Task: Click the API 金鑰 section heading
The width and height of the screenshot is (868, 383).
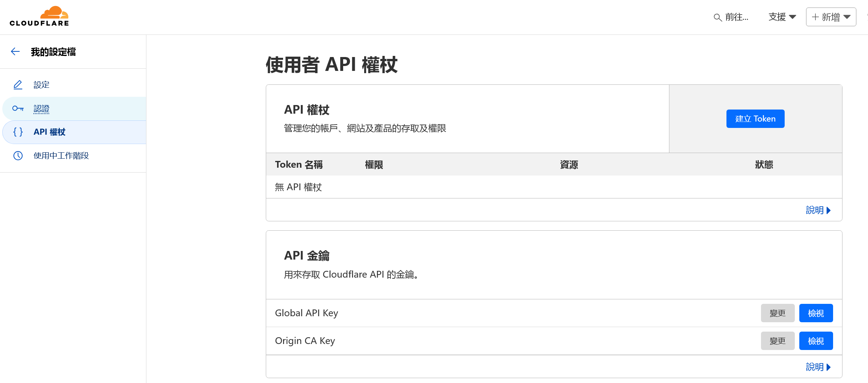Action: [307, 256]
